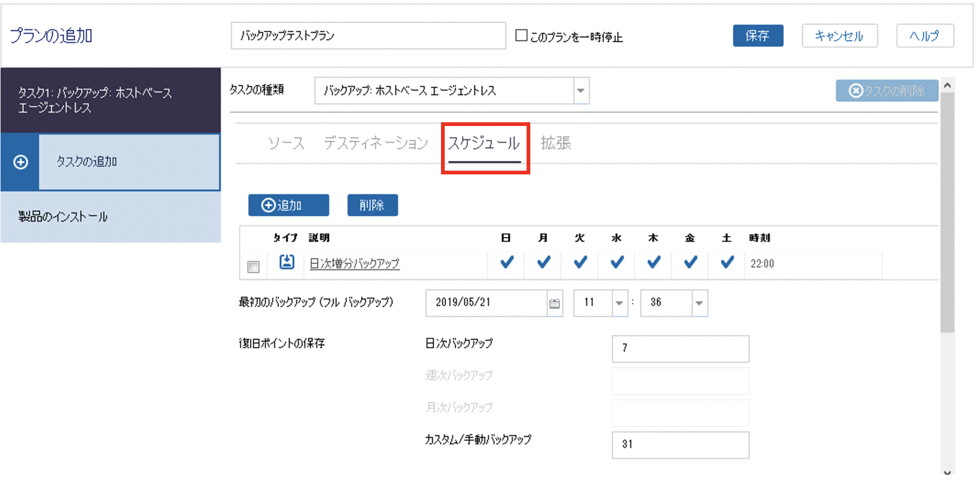
Task: Open the 拡張 tab
Action: (x=556, y=143)
